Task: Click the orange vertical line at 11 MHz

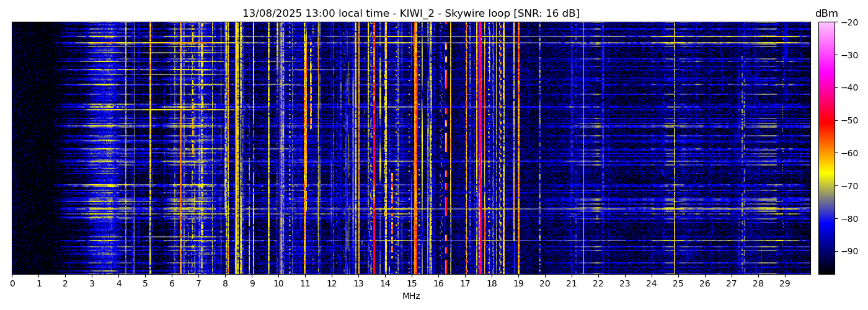Action: pos(304,149)
